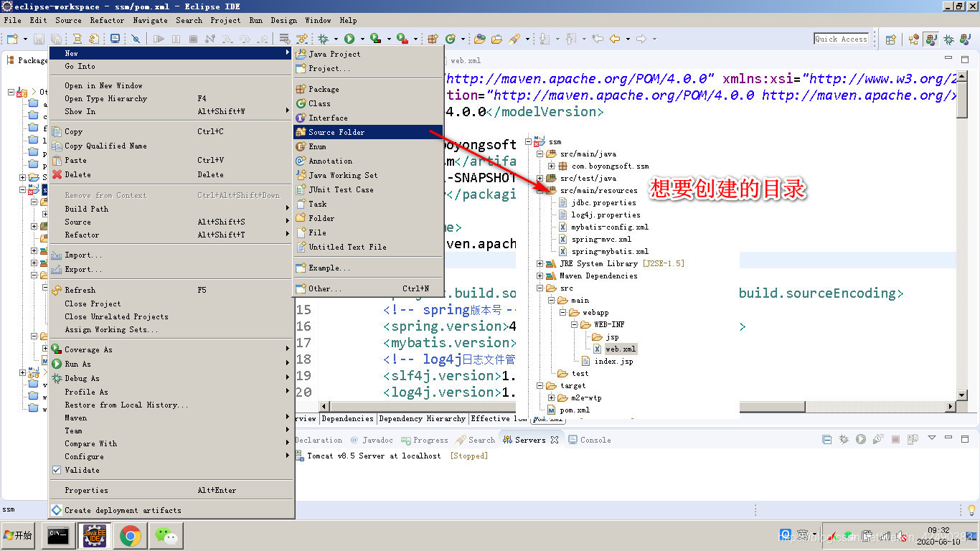Click the New Java Package toolbar icon

[x=433, y=39]
